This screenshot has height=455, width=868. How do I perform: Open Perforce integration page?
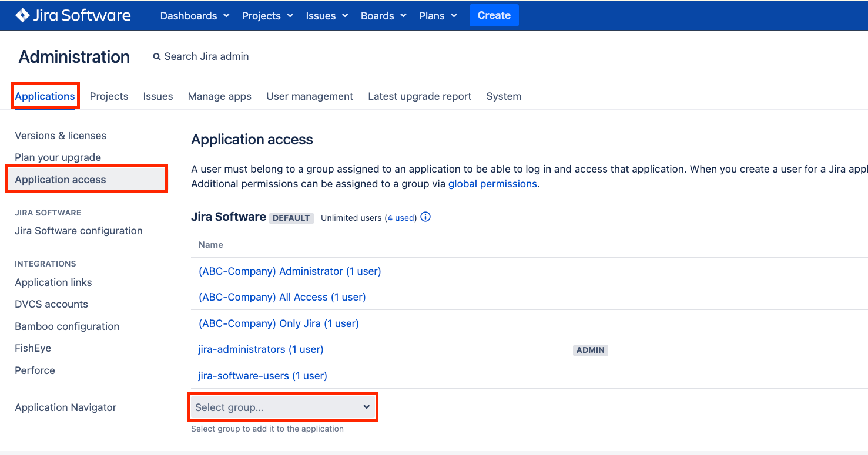point(35,370)
